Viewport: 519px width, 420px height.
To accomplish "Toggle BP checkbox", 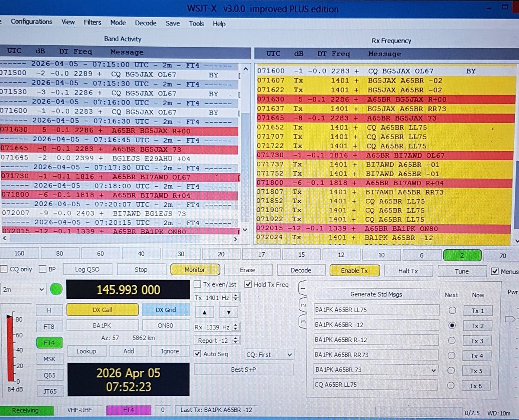I will pos(43,269).
